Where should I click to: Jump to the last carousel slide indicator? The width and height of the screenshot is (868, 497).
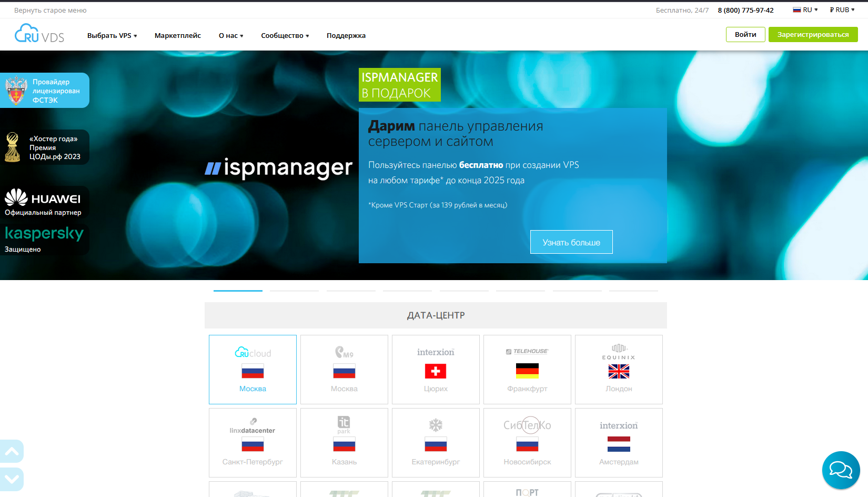[x=633, y=291]
